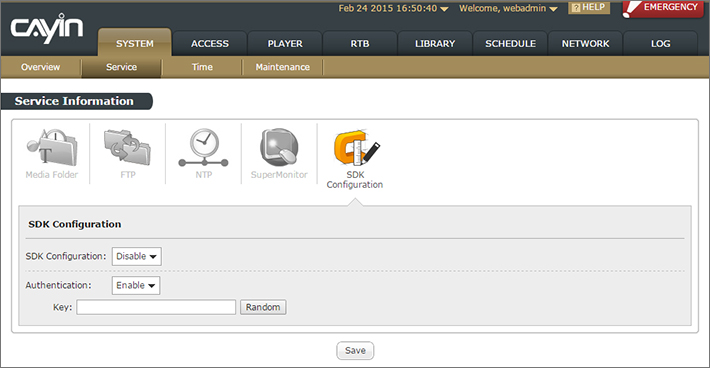710x368 pixels.
Task: Open the SCHEDULE tab
Action: tap(510, 43)
